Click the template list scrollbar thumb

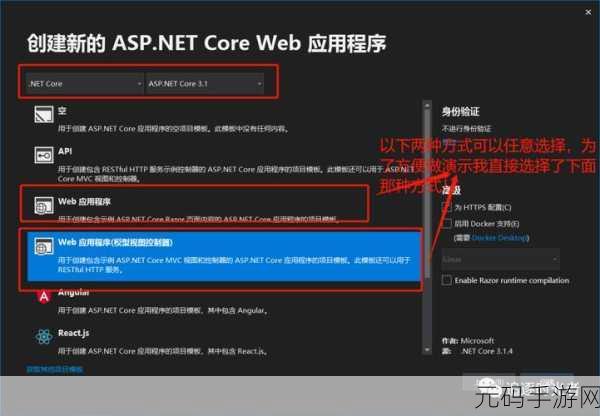point(427,193)
